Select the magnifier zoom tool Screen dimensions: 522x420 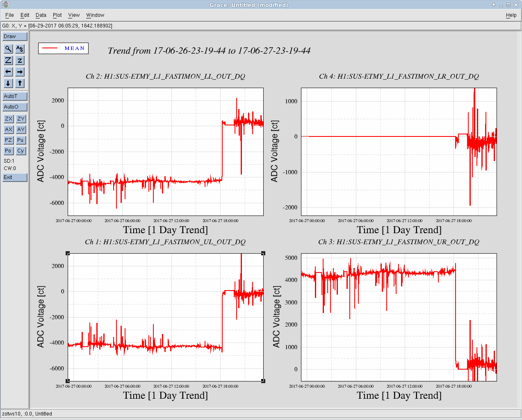click(x=8, y=49)
